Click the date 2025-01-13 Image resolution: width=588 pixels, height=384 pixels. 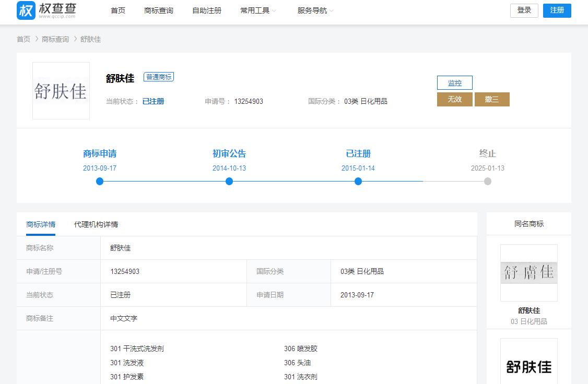[x=488, y=168]
